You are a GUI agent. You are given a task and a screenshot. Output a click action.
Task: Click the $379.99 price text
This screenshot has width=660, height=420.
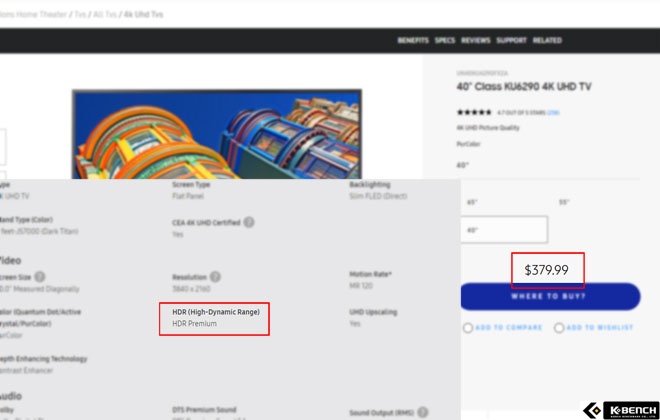(x=546, y=270)
